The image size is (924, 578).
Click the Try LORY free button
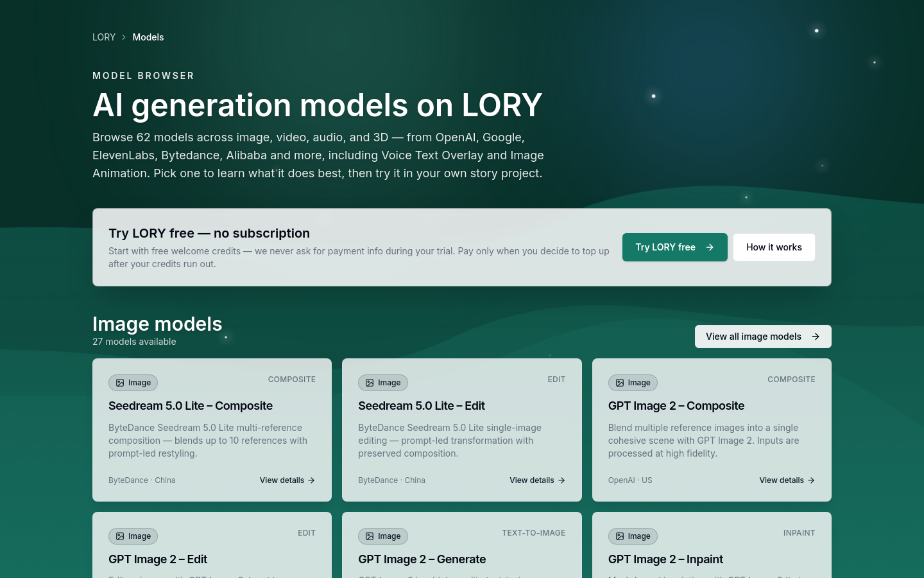[675, 247]
